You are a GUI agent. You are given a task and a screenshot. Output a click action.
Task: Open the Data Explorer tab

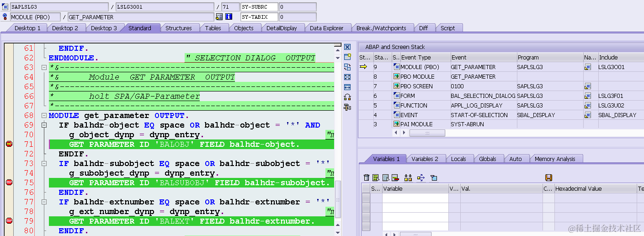point(326,28)
